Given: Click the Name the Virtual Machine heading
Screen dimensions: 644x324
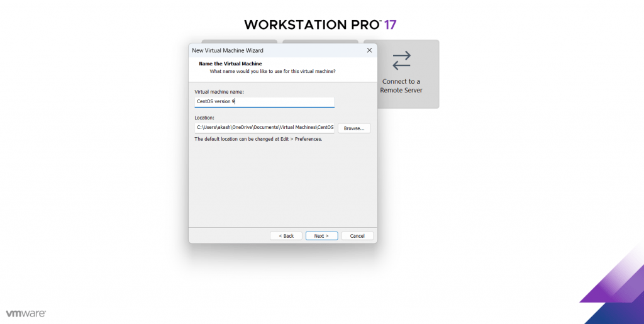Looking at the screenshot, I should tap(230, 64).
